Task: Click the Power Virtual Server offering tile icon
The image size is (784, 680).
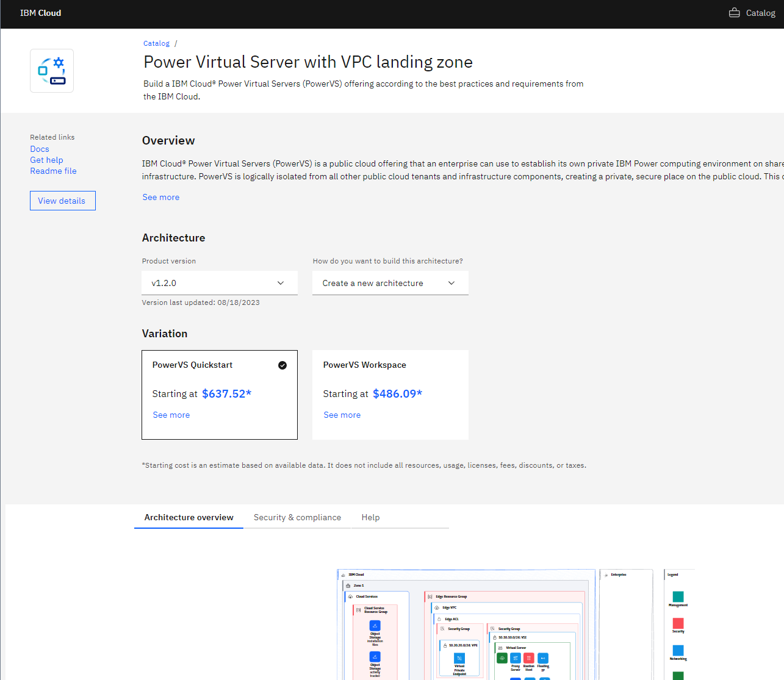Action: tap(52, 71)
